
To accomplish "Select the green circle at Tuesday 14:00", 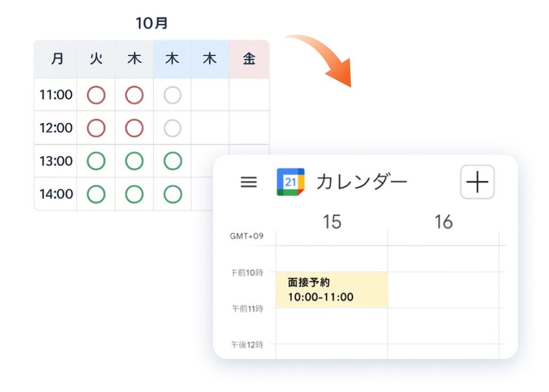I will pos(96,194).
